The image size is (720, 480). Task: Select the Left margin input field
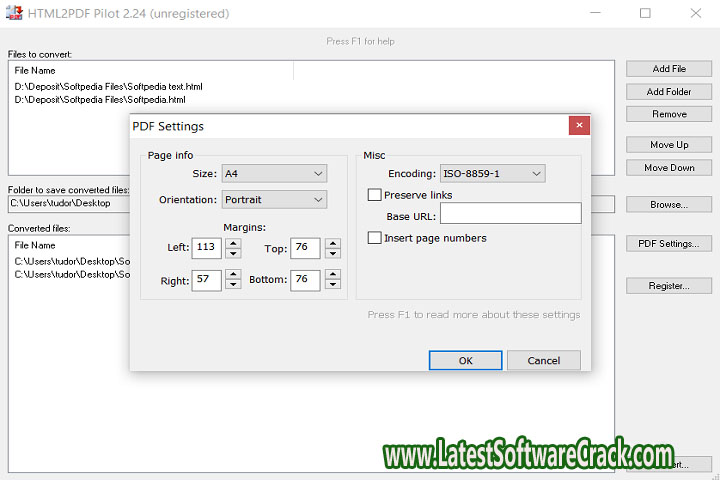(207, 248)
